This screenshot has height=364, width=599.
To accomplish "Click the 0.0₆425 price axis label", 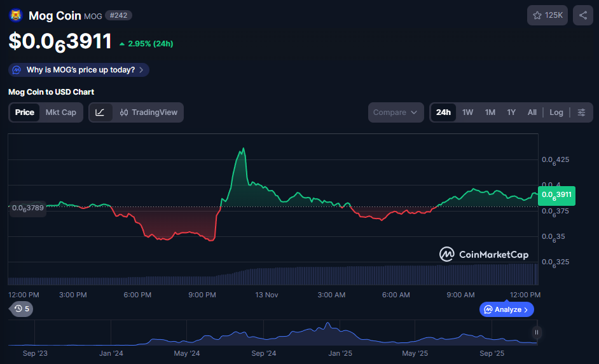I will click(x=556, y=160).
